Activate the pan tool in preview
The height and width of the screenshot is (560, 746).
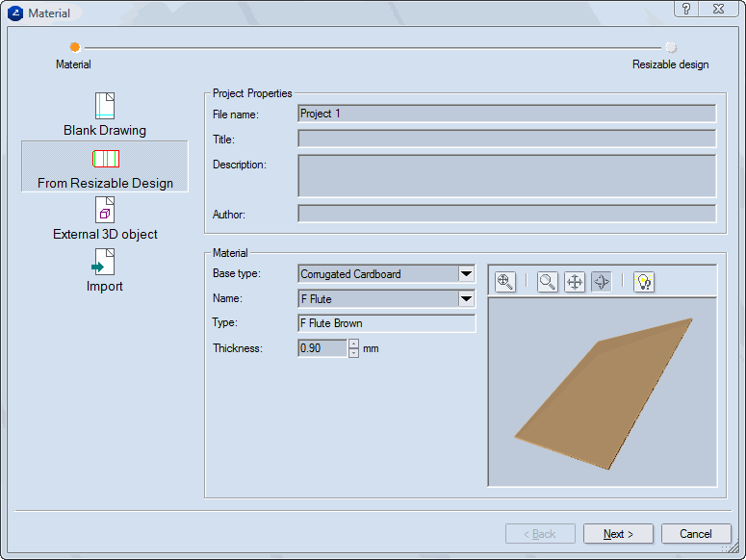pos(575,282)
